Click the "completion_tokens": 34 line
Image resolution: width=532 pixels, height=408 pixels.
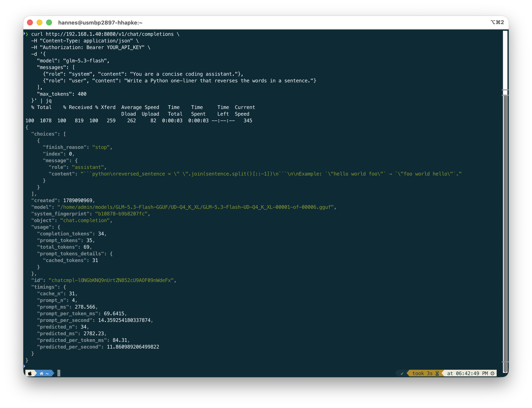pos(72,234)
